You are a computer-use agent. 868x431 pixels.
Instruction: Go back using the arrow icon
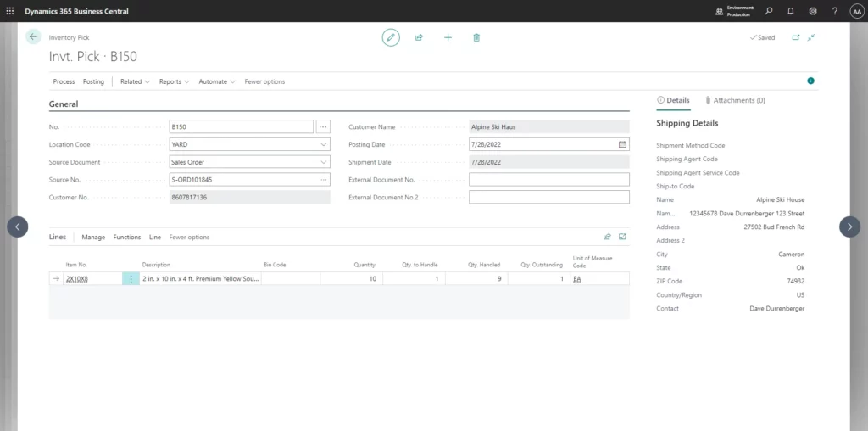(33, 36)
